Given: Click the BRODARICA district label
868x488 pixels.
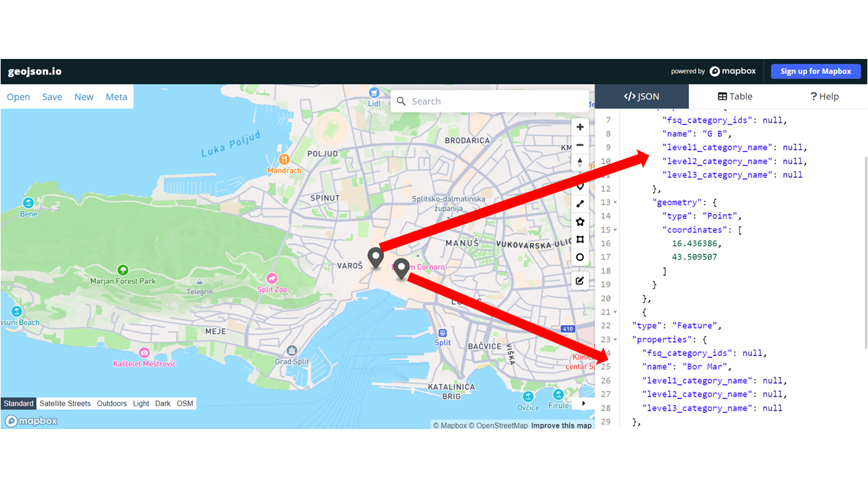Looking at the screenshot, I should point(467,140).
